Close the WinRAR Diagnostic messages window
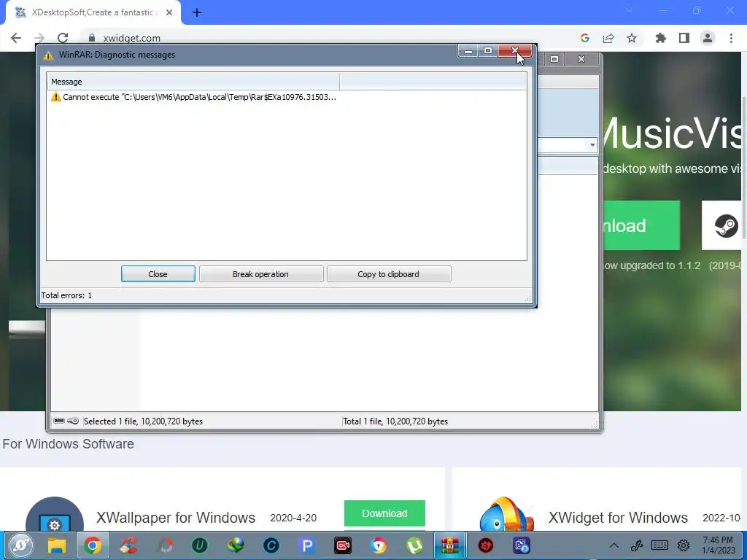Viewport: 747px width, 560px height. [x=514, y=50]
